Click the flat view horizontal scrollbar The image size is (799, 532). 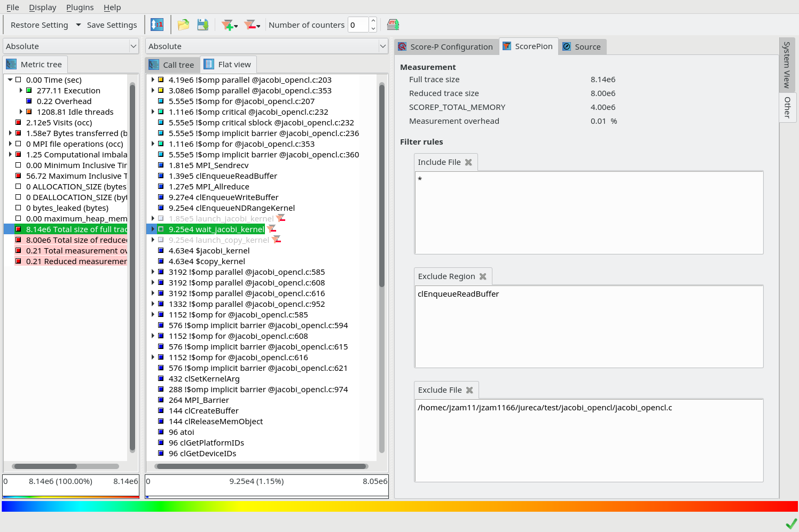261,466
